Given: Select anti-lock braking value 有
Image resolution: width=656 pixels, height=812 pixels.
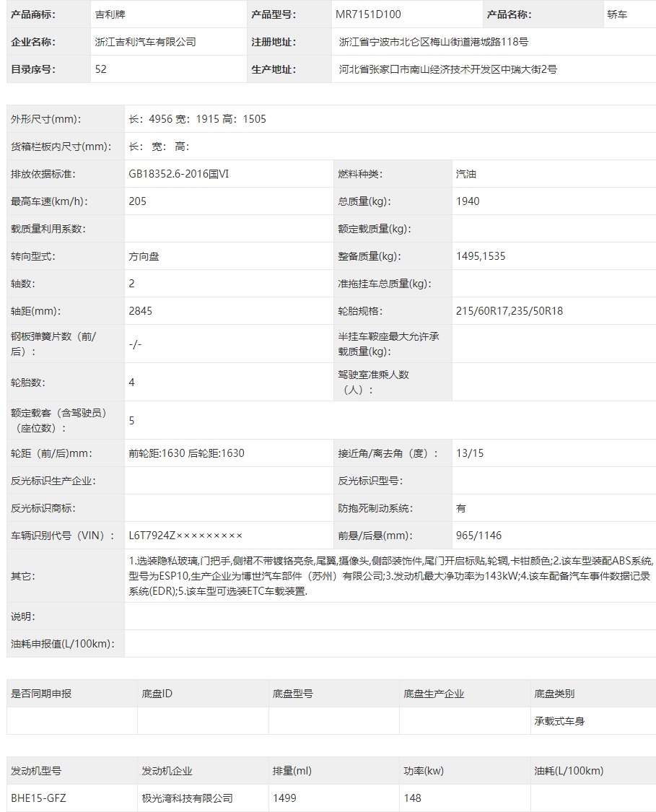Looking at the screenshot, I should click(461, 509).
